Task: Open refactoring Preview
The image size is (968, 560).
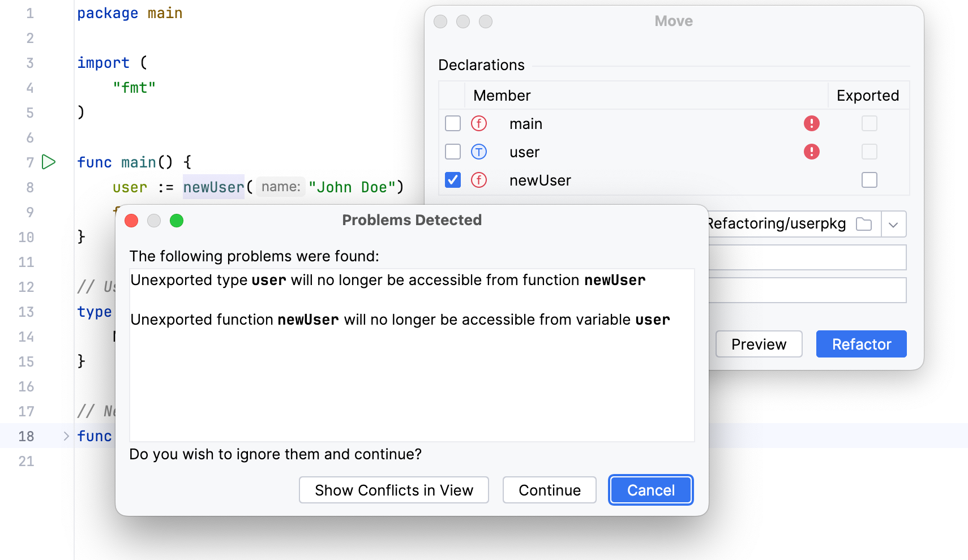Action: (x=759, y=343)
